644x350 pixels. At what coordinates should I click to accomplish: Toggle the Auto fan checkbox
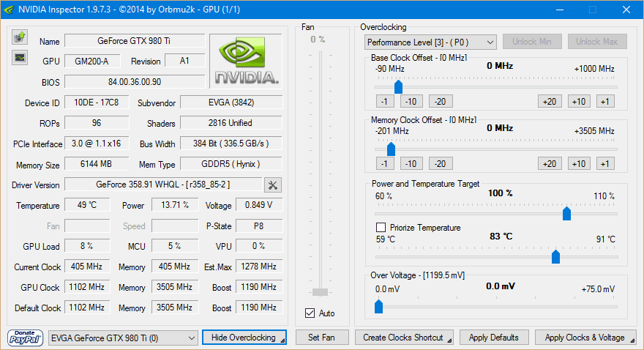[x=310, y=313]
